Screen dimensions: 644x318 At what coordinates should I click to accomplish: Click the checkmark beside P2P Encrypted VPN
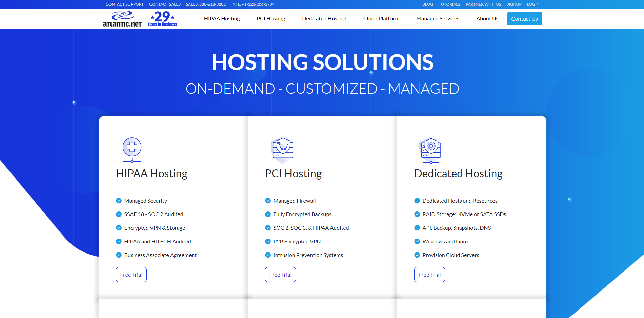coord(268,241)
